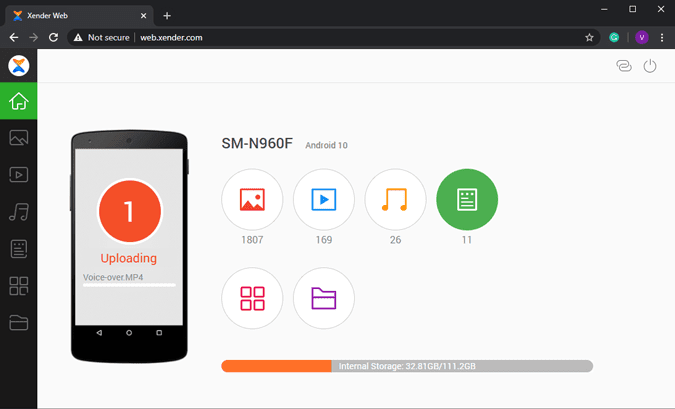Open the purple file folder circle

tap(324, 298)
